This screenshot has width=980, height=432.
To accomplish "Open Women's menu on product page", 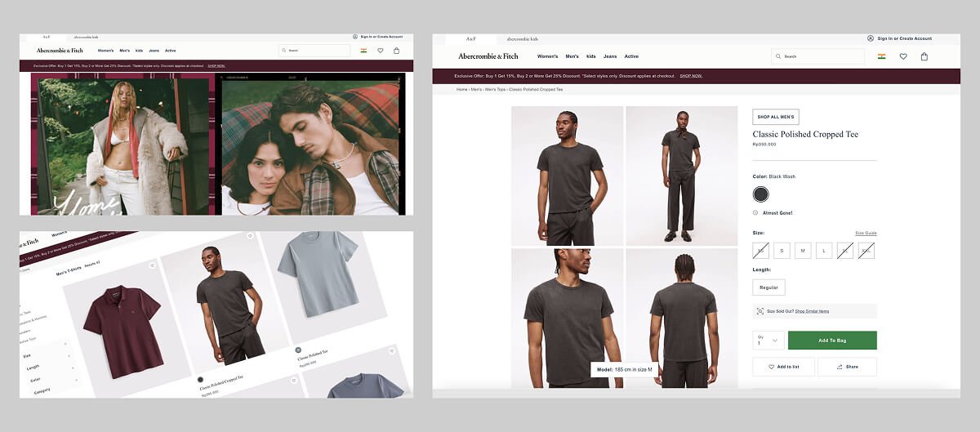I will 547,56.
